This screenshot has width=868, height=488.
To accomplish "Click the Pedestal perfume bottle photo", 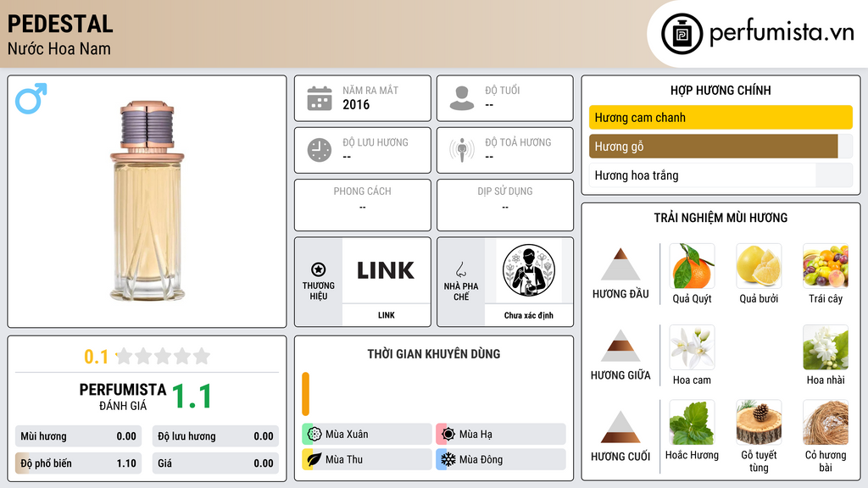I will (147, 201).
